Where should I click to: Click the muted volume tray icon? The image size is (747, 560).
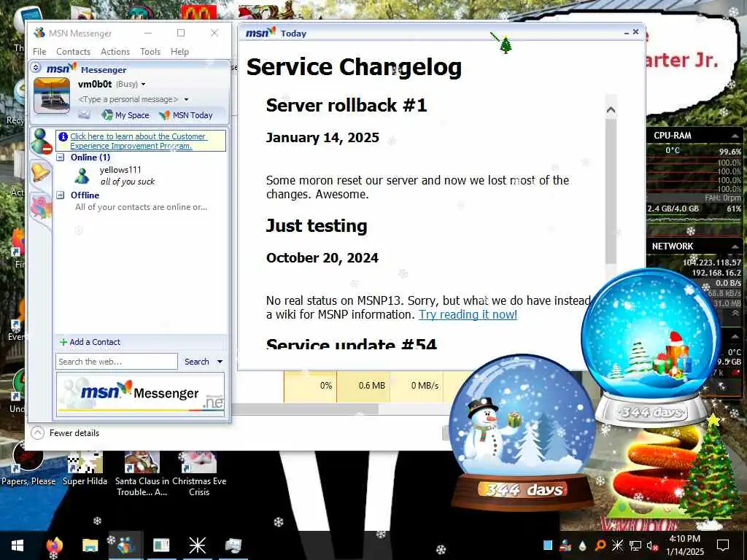tap(653, 545)
